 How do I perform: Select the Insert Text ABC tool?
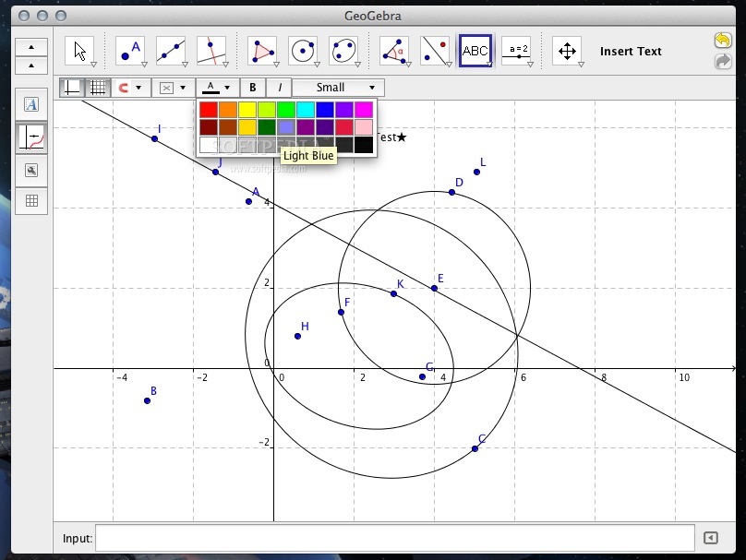pos(475,51)
